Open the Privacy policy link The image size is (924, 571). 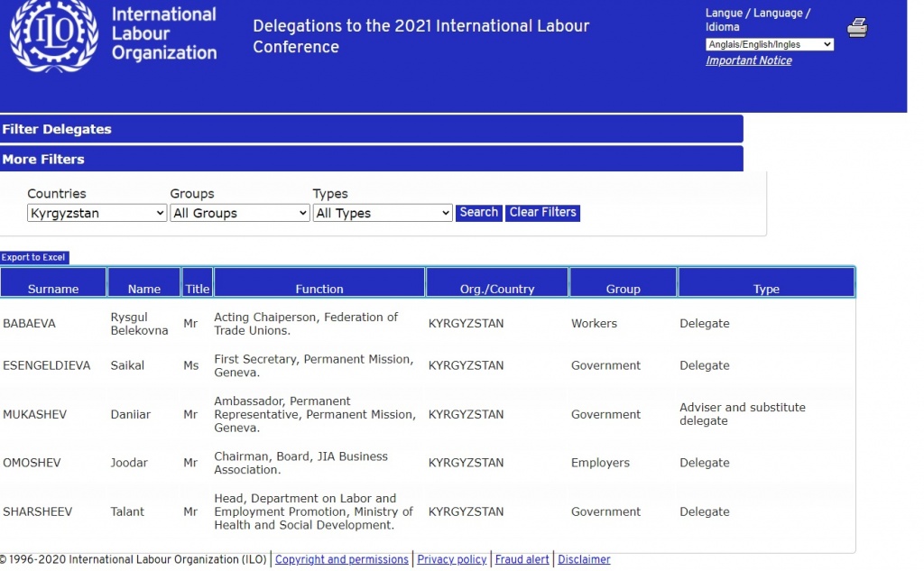pos(451,559)
